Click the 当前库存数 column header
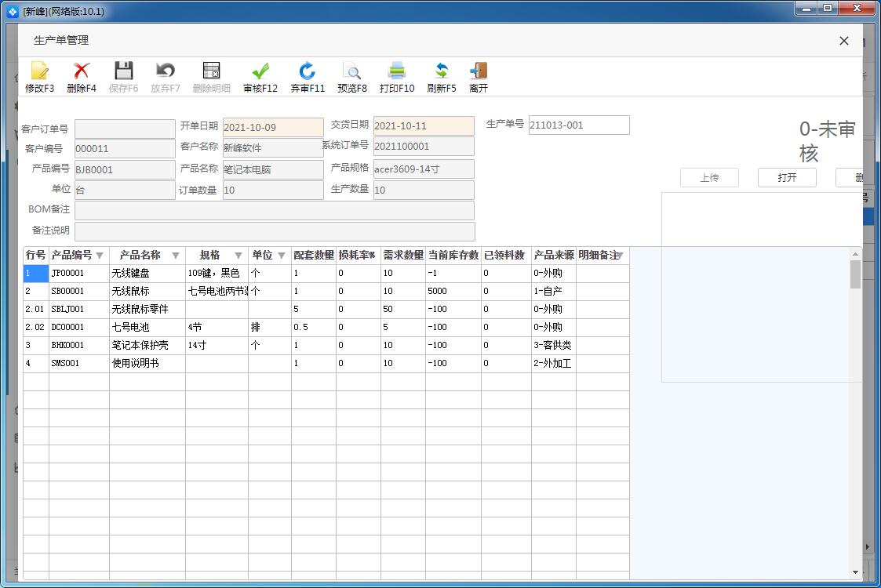This screenshot has width=881, height=588. 453,256
